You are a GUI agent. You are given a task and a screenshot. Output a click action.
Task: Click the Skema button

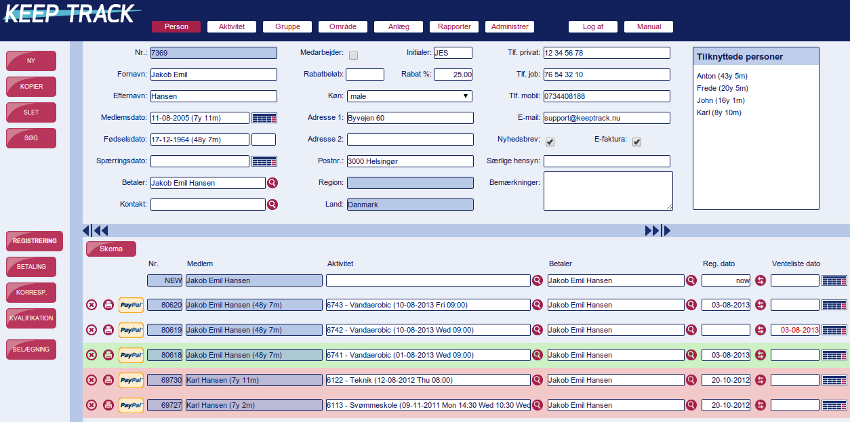[111, 249]
